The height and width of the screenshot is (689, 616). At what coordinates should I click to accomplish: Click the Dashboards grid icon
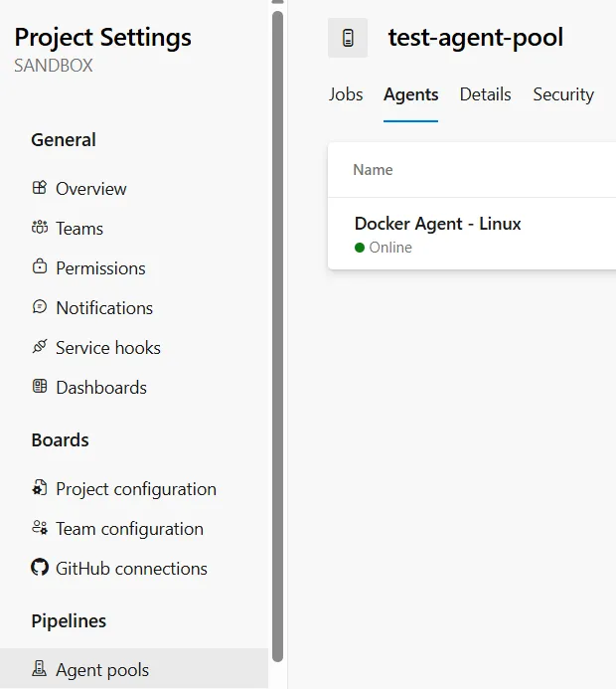click(x=40, y=387)
